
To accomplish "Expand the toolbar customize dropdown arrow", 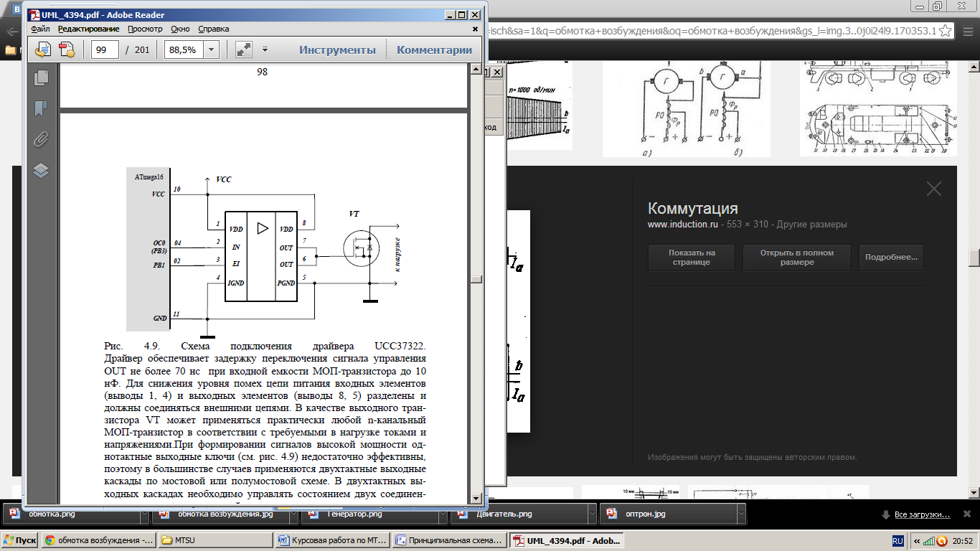I will click(265, 50).
